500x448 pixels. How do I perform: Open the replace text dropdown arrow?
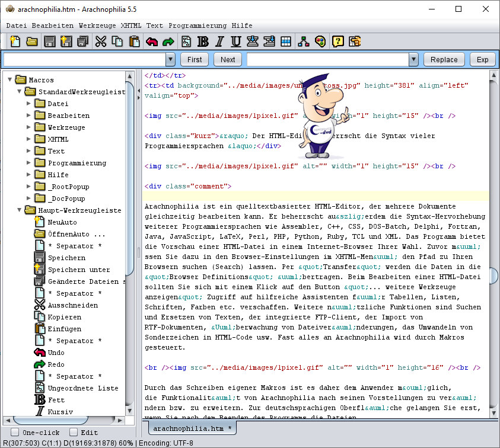[413, 59]
